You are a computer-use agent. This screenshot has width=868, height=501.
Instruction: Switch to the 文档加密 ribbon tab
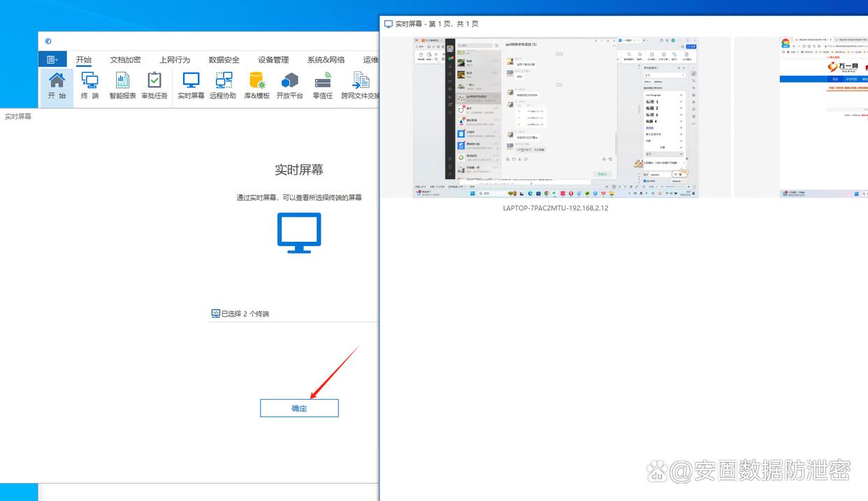pyautogui.click(x=125, y=59)
